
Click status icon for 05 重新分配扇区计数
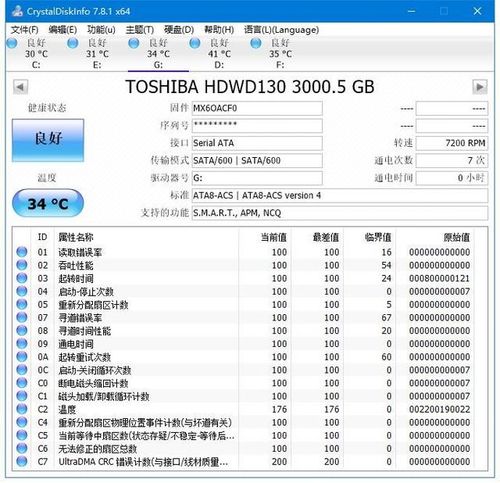(x=22, y=304)
